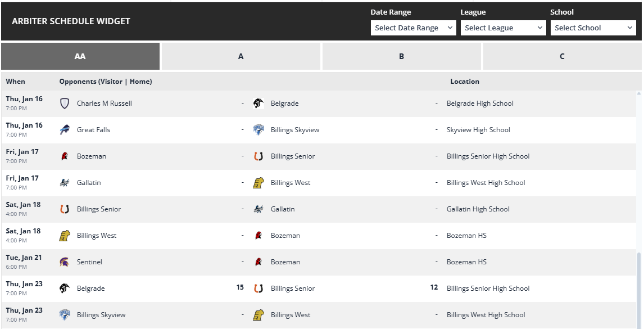Click the Billings Skyview logo beside Great Falls
Viewport: 644px width, 329px height.
pyautogui.click(x=258, y=129)
